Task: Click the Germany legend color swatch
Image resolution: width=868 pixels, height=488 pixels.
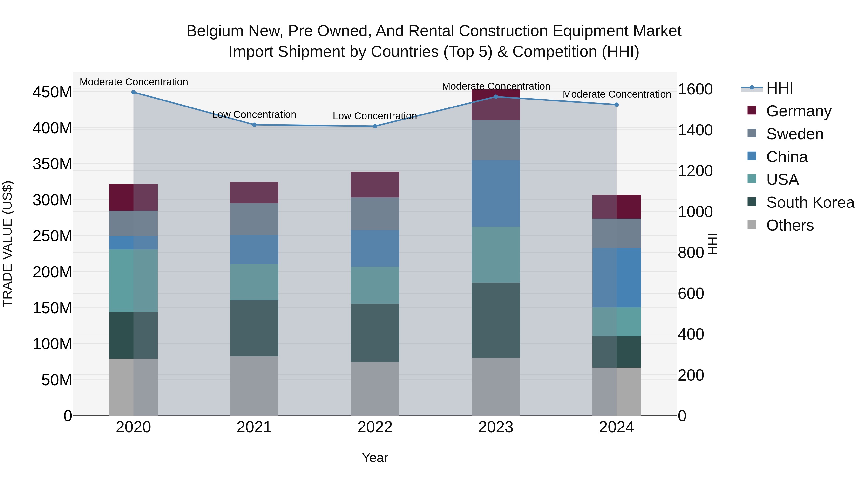Action: click(752, 110)
